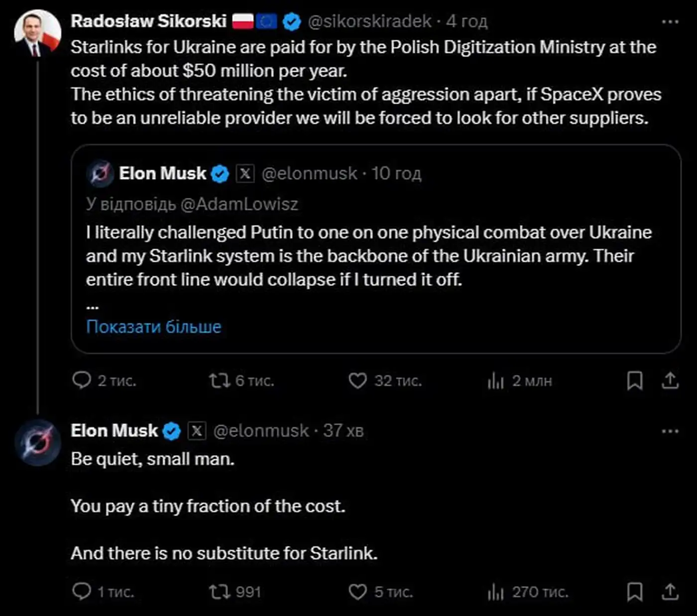Open more options for Sikorski's tweet
The image size is (697, 616).
(670, 22)
